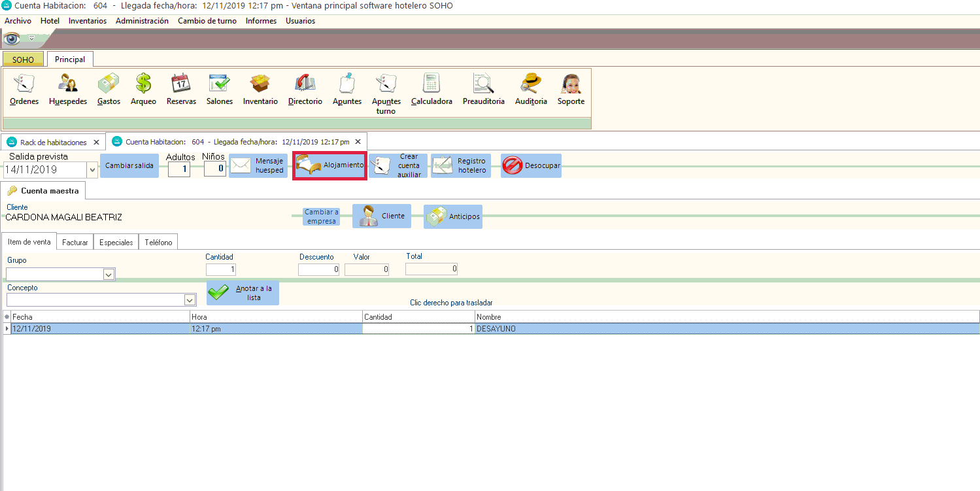Expand the Concepto dropdown list
The width and height of the screenshot is (980, 491).
190,300
